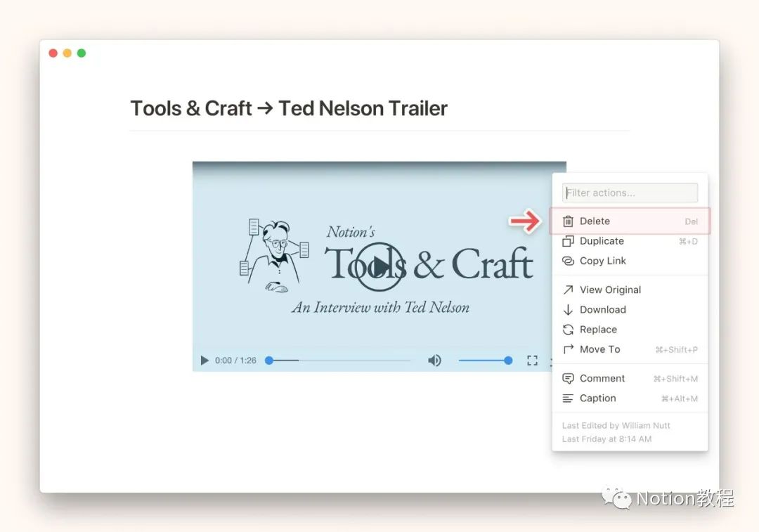This screenshot has height=532, width=759.
Task: Click the Download down-arrow icon
Action: [x=568, y=309]
